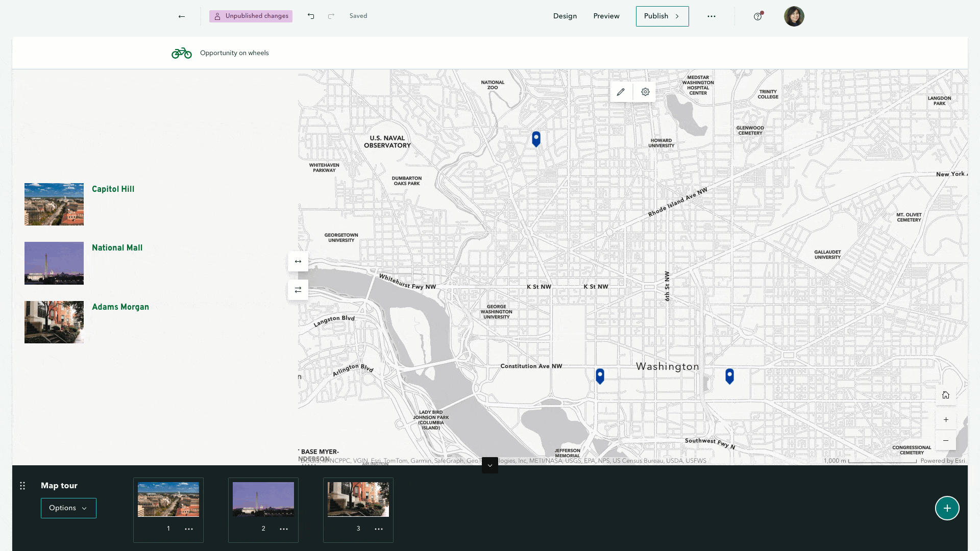Click the horizontal layout swap icon beside the map

click(298, 261)
